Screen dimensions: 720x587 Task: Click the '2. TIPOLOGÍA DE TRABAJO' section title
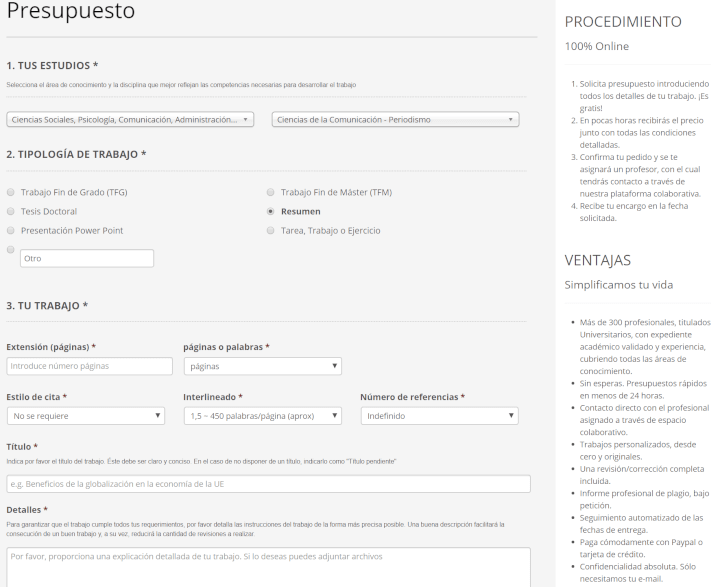point(76,154)
